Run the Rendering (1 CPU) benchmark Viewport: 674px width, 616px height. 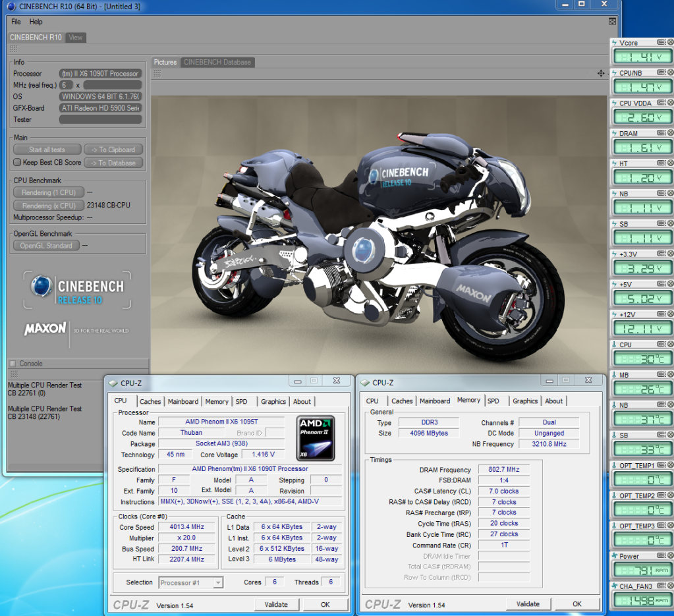[49, 192]
